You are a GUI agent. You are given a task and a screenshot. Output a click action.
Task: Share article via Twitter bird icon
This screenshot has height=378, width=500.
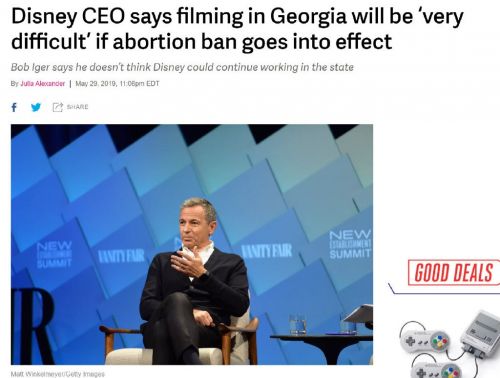point(36,107)
